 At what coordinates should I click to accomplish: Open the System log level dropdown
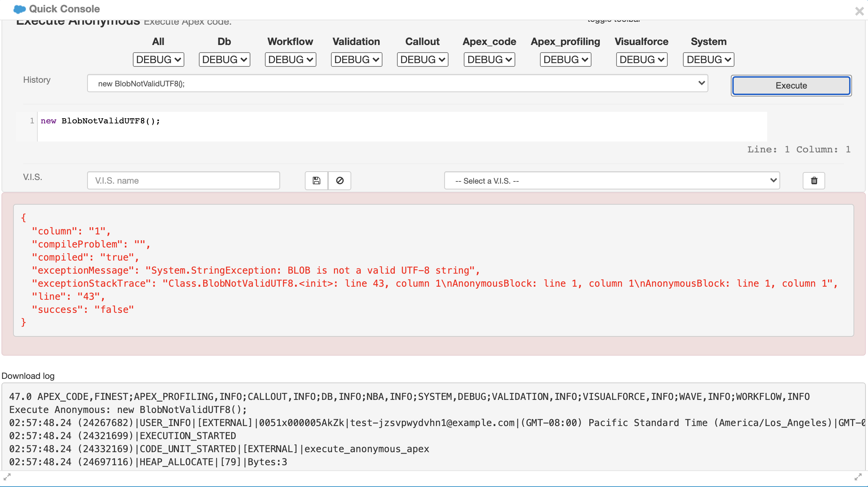[709, 60]
